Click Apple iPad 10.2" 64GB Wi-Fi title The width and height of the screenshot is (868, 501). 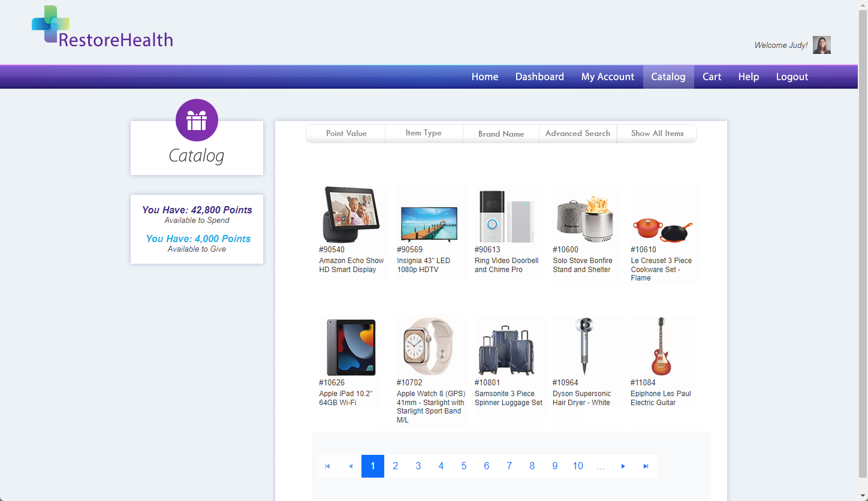click(346, 399)
